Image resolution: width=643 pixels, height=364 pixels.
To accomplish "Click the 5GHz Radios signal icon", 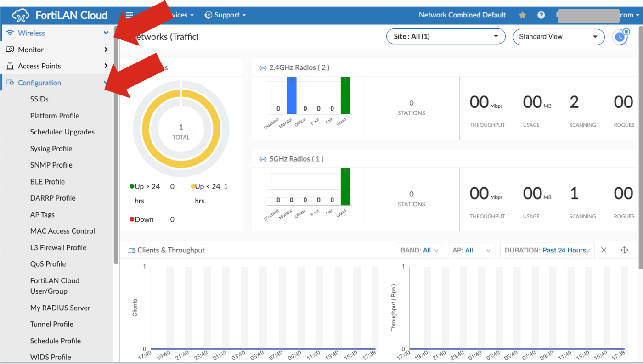I will point(263,158).
